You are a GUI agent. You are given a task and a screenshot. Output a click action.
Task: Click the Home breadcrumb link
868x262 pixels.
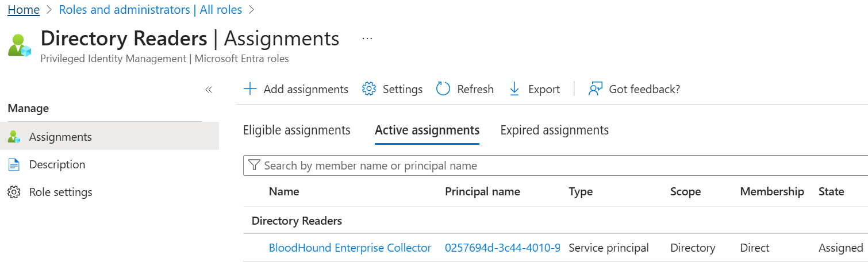(24, 10)
